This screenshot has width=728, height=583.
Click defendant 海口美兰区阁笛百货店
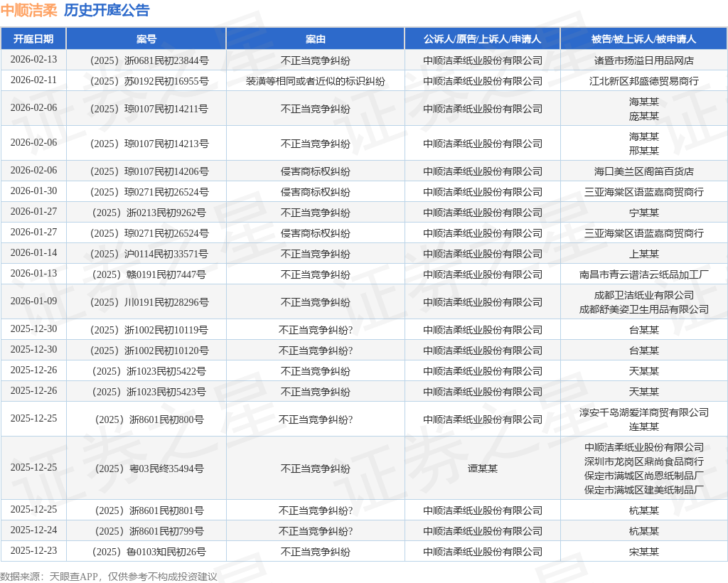coord(644,172)
